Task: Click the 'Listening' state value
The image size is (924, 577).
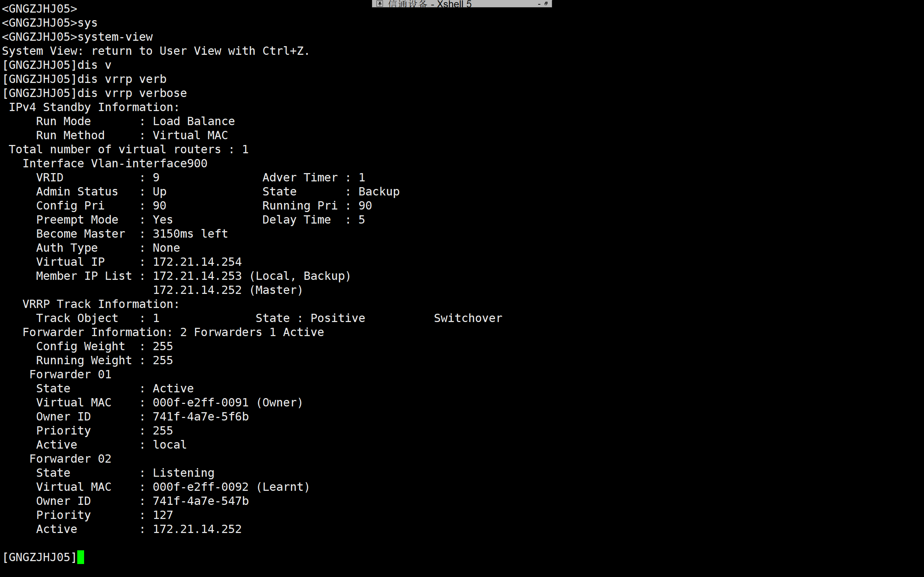Action: click(183, 473)
